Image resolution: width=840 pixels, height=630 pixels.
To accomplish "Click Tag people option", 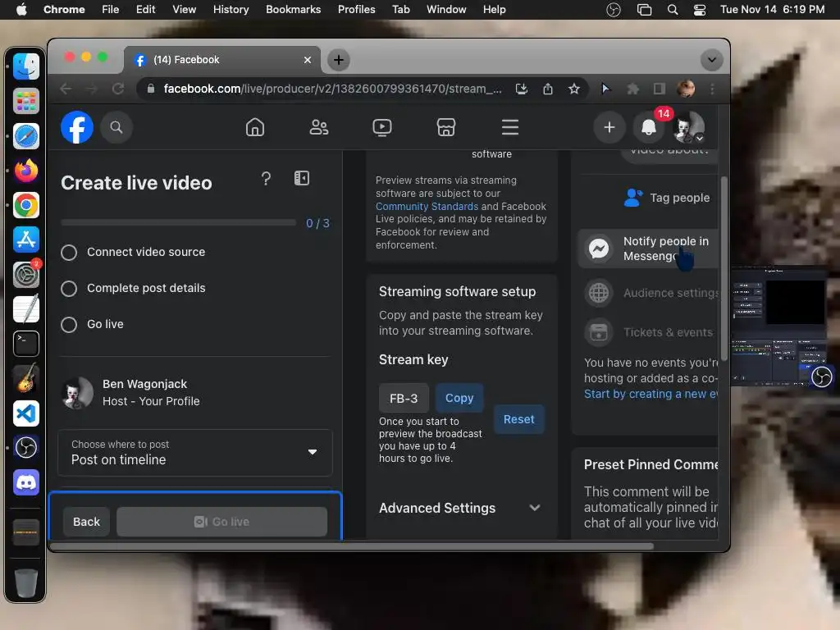I will (667, 198).
